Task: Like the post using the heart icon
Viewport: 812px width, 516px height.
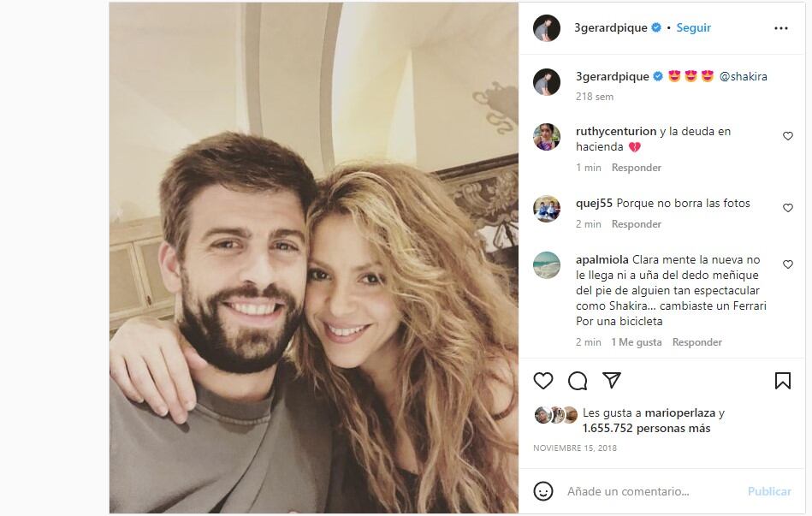Action: click(x=544, y=381)
